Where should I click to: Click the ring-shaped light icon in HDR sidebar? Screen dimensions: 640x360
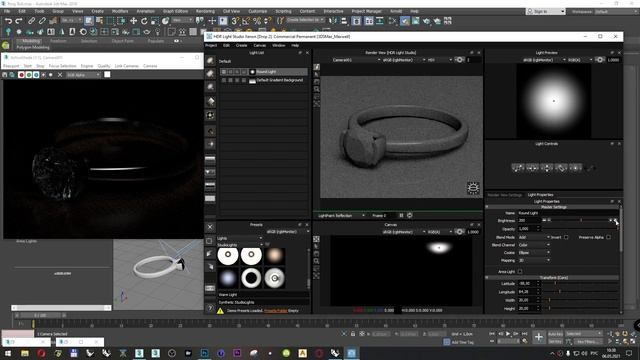pos(210,115)
